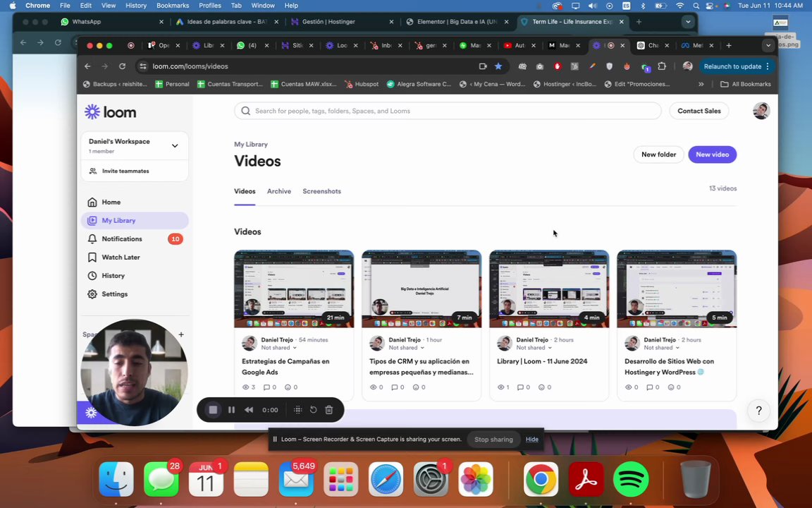Click the views eye icon on Desarrollo de Sitios
This screenshot has width=812, height=508.
pos(628,387)
